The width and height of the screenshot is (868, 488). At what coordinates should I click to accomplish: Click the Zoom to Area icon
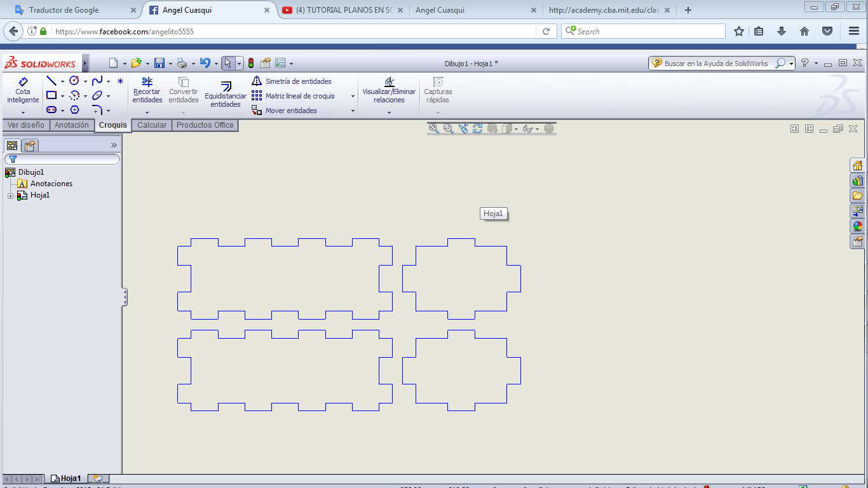pos(448,128)
